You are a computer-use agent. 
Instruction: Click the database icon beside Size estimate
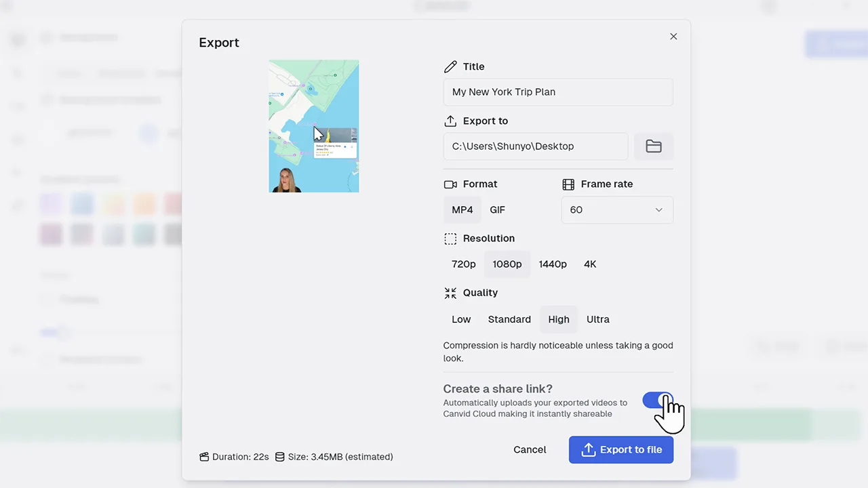point(280,457)
